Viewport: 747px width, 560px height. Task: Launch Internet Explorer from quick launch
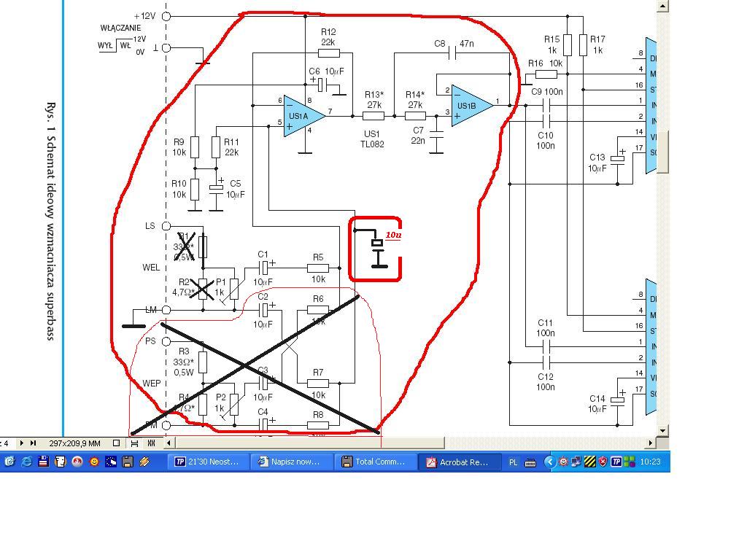coord(27,461)
